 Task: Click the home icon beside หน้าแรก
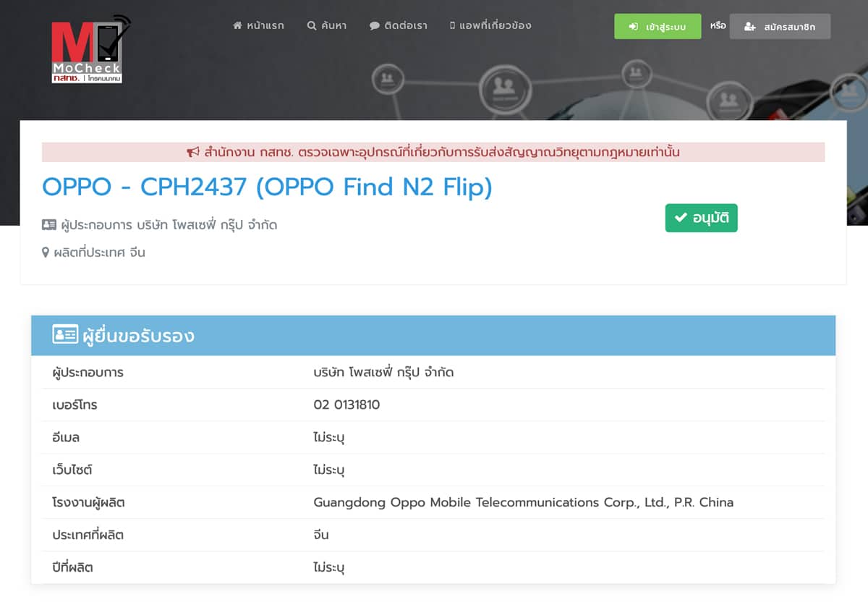237,26
